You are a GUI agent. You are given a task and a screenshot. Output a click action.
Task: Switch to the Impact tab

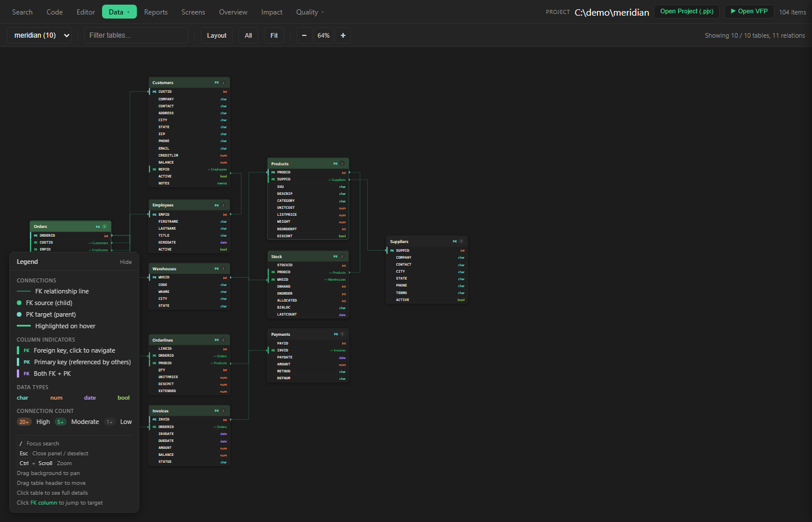[272, 12]
